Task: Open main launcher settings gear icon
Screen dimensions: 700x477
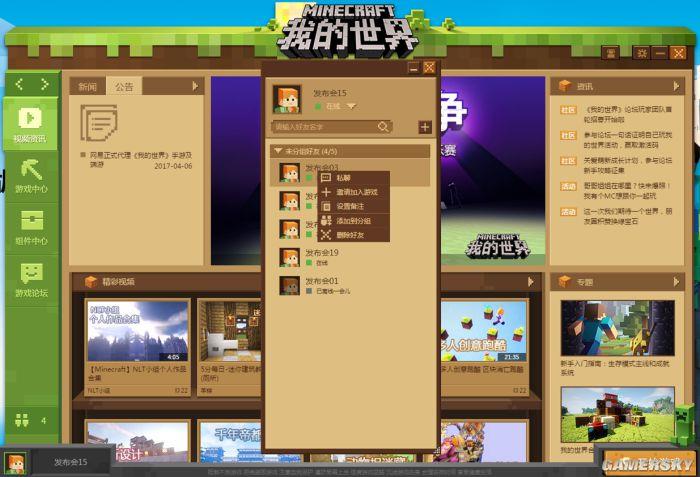Action: pyautogui.click(x=642, y=53)
